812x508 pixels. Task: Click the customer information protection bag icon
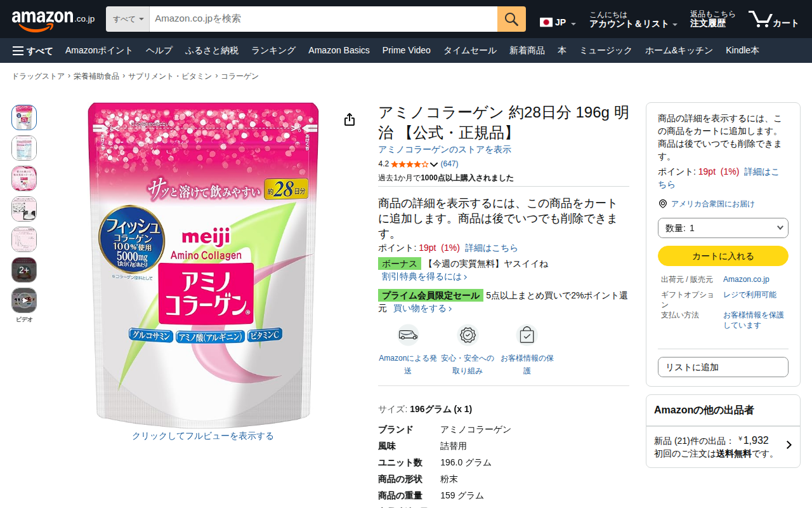click(x=527, y=335)
